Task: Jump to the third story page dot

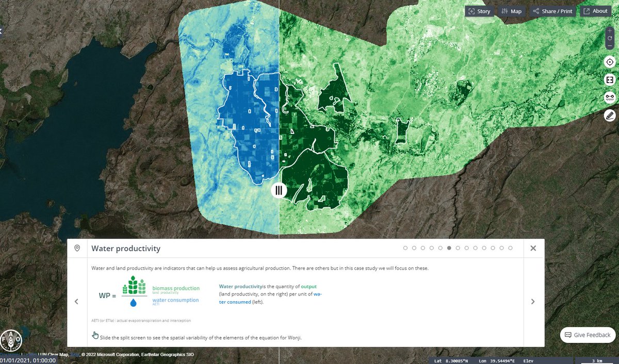Action: (423, 248)
